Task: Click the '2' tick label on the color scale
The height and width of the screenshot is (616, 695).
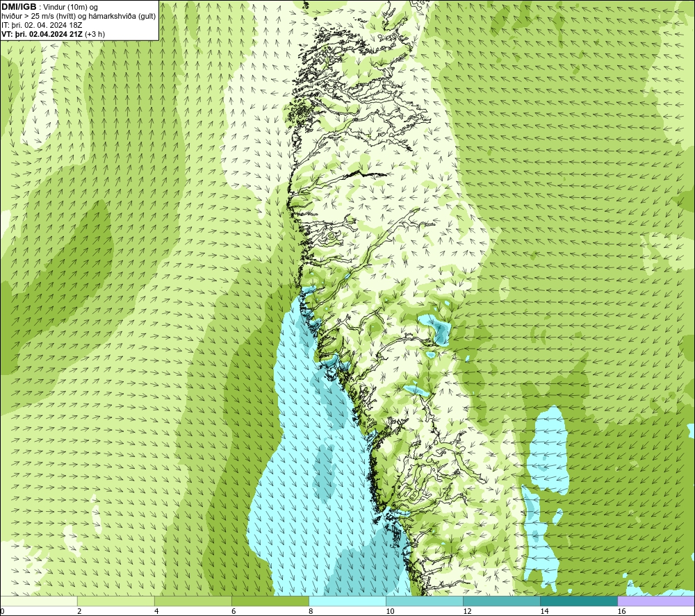Action: tap(79, 611)
